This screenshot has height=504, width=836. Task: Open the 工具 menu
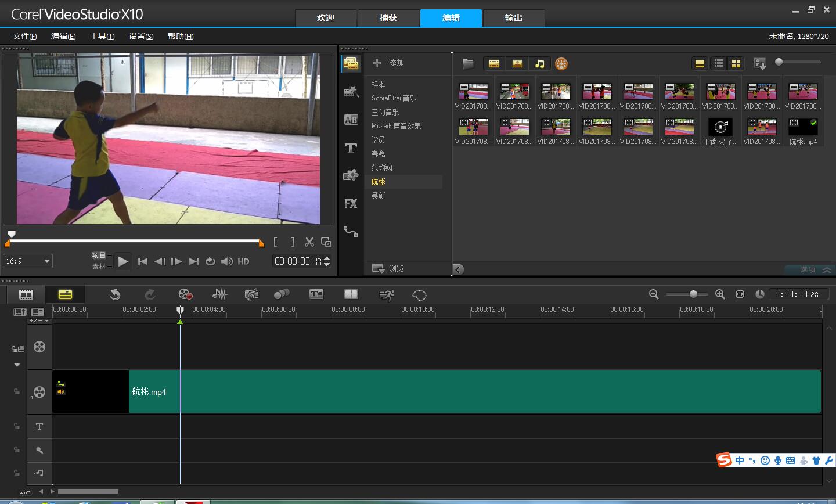coord(102,36)
